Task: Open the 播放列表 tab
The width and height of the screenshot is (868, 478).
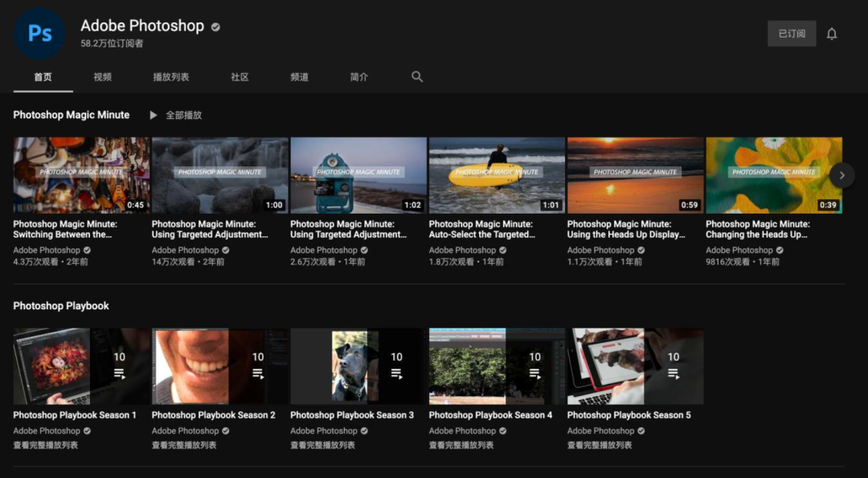Action: point(171,77)
